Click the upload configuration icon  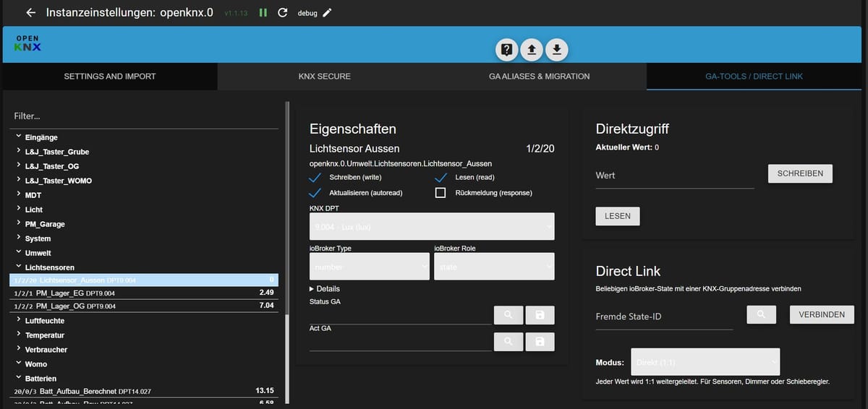tap(532, 50)
